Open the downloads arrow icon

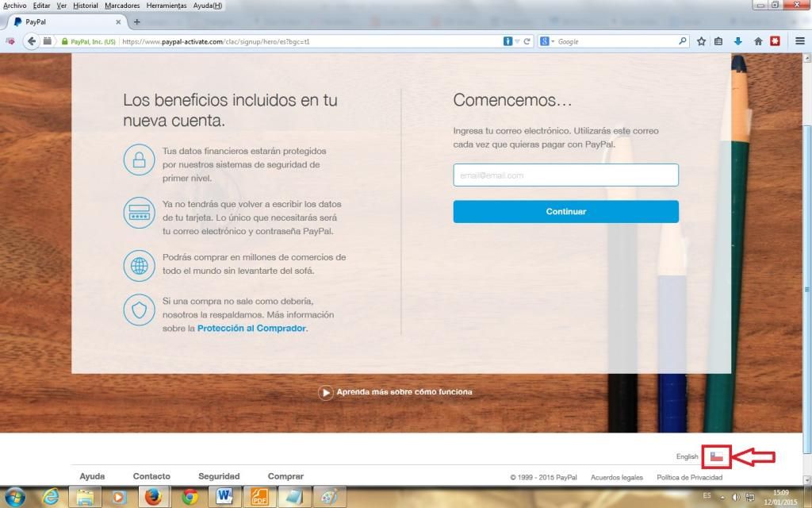pyautogui.click(x=738, y=41)
